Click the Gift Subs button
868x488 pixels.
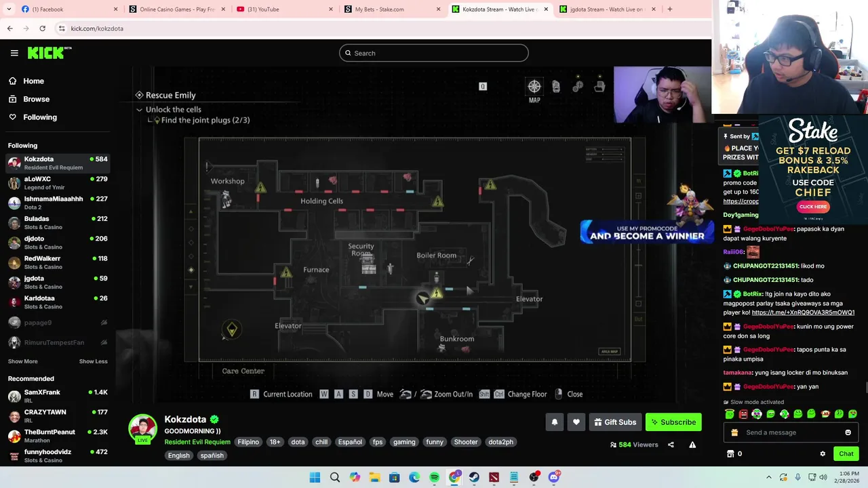point(615,422)
